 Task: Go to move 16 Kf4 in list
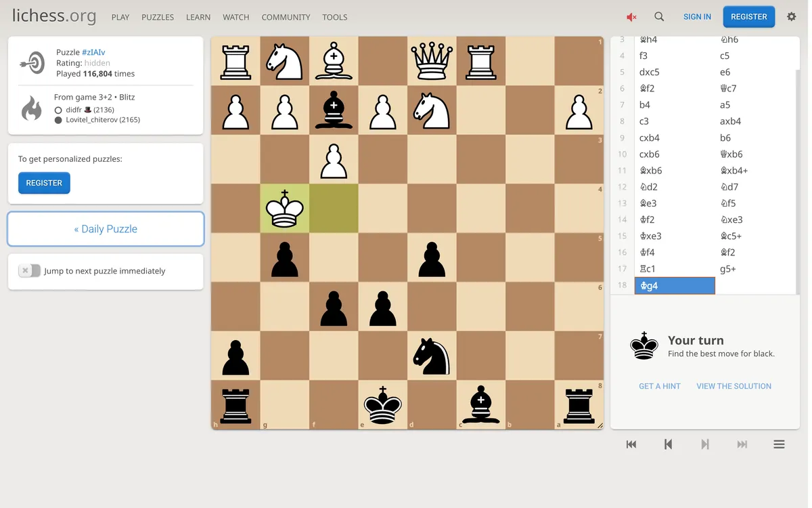(x=675, y=253)
